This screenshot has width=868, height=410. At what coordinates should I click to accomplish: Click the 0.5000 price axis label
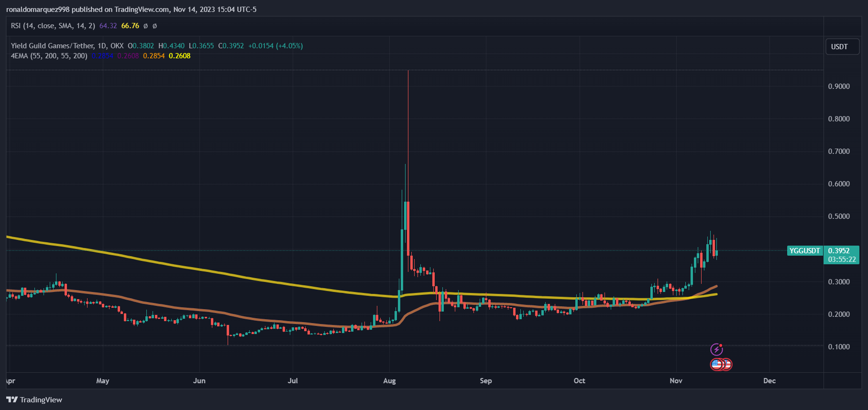pyautogui.click(x=839, y=216)
